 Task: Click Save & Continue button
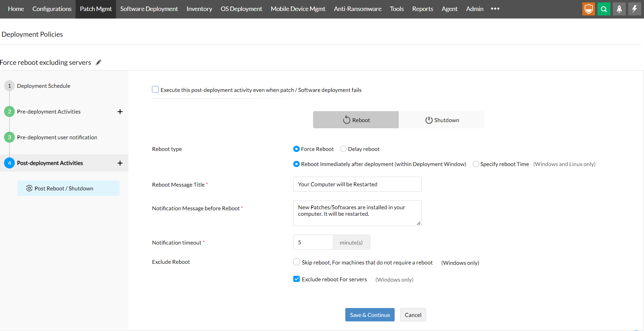pos(370,315)
